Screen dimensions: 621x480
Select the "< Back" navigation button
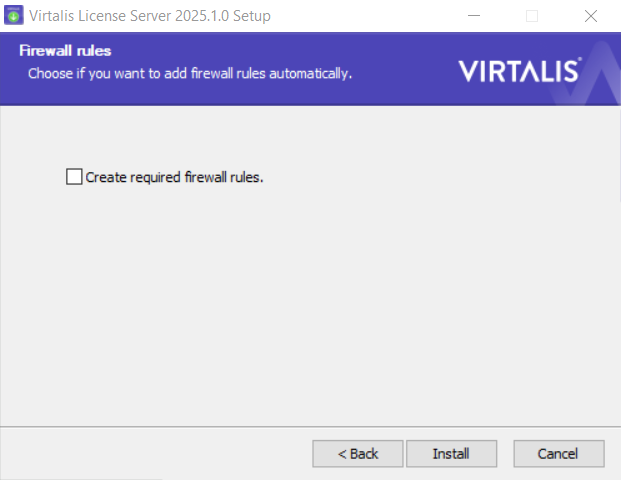pyautogui.click(x=358, y=454)
